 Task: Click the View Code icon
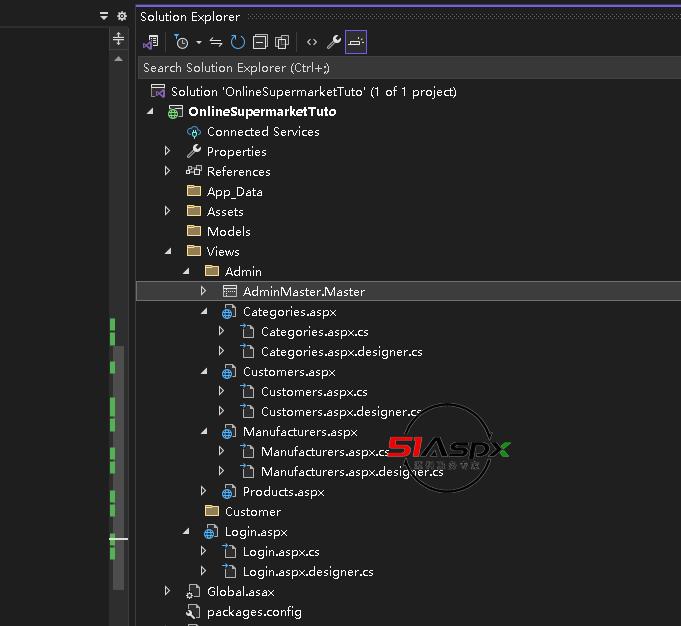pyautogui.click(x=311, y=42)
